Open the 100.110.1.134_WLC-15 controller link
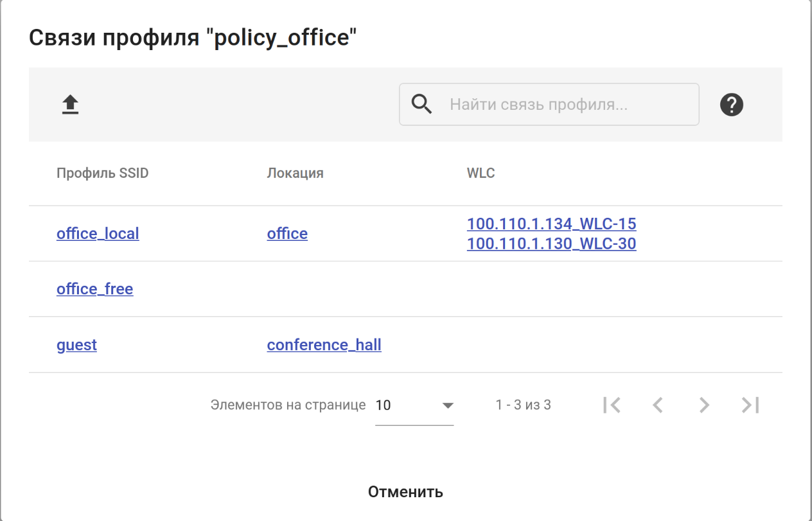The width and height of the screenshot is (812, 521). coord(551,224)
